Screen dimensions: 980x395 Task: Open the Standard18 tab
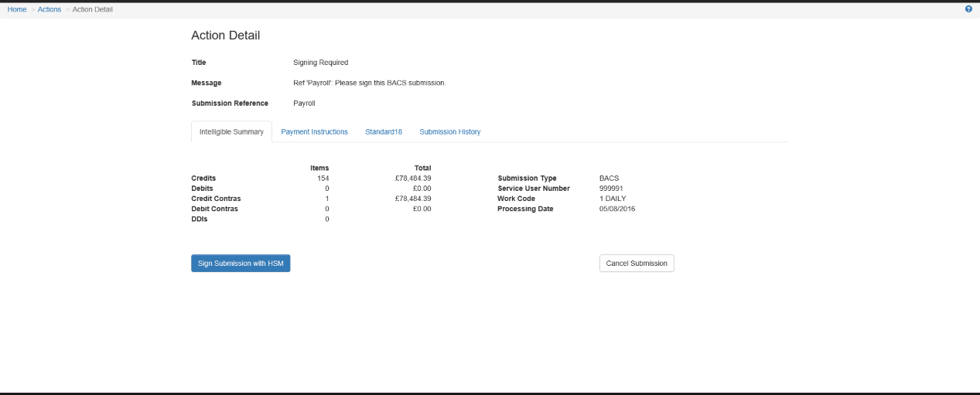coord(384,132)
